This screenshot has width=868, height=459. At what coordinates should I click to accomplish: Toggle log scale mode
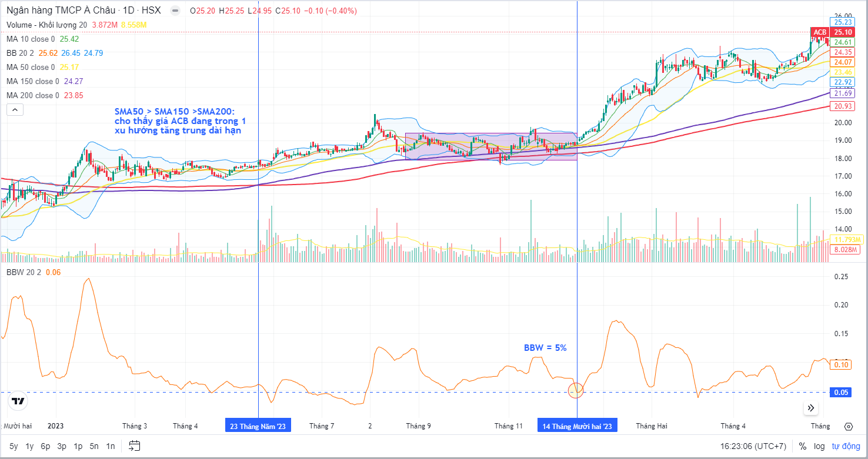(x=819, y=446)
